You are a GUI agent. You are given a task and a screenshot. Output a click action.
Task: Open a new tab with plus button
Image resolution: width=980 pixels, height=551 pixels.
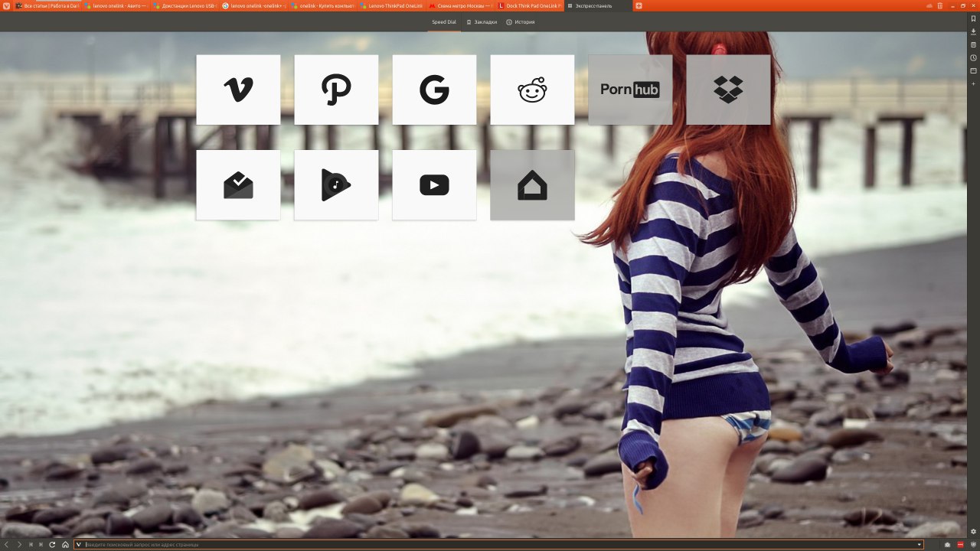[639, 5]
